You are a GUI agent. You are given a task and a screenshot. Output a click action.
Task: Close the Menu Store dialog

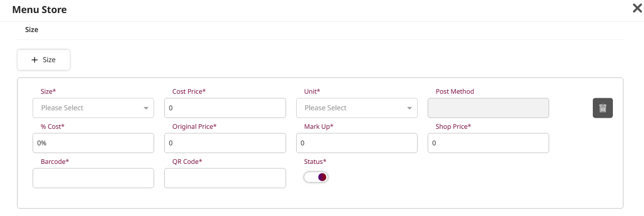coord(637,8)
